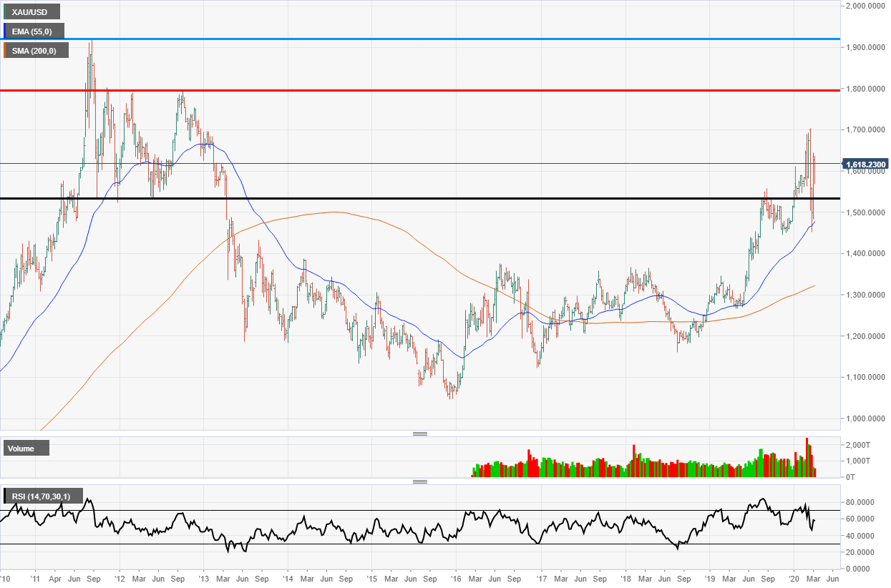Toggle the SMA line by clicking its orange color bar
This screenshot has height=588, width=891.
(x=4, y=50)
